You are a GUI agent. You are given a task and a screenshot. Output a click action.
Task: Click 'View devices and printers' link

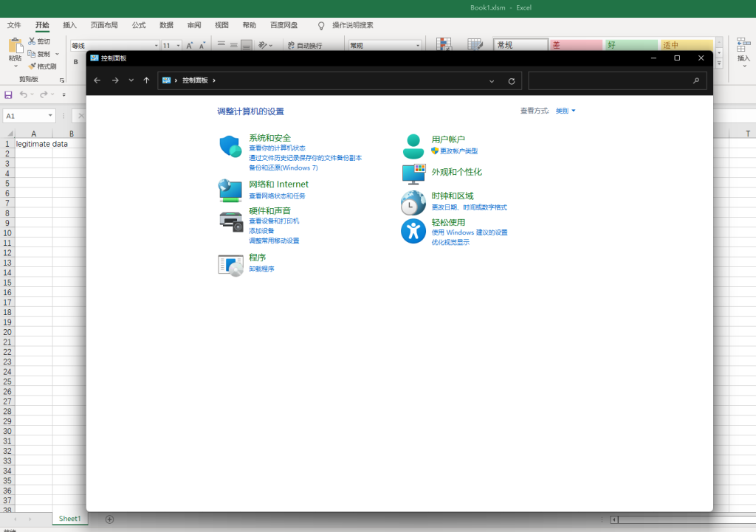274,221
